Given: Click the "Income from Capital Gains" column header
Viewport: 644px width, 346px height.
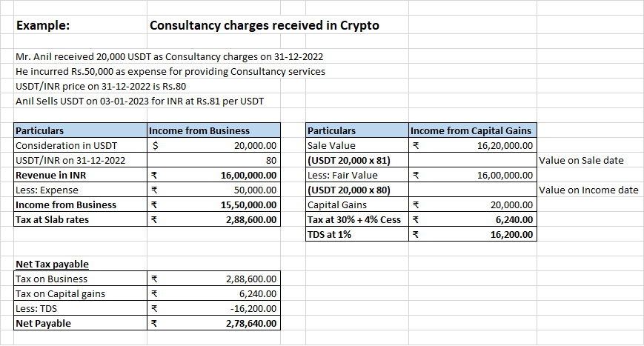Looking at the screenshot, I should [471, 130].
